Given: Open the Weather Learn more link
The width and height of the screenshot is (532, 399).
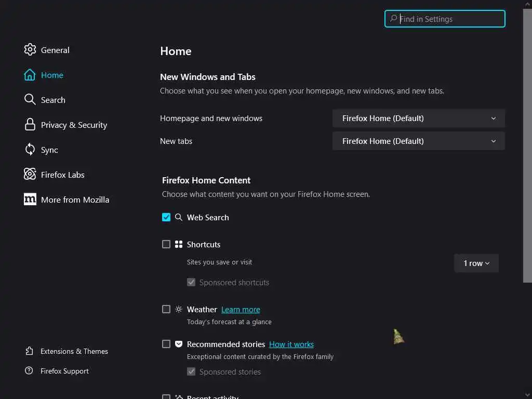Looking at the screenshot, I should [x=241, y=310].
